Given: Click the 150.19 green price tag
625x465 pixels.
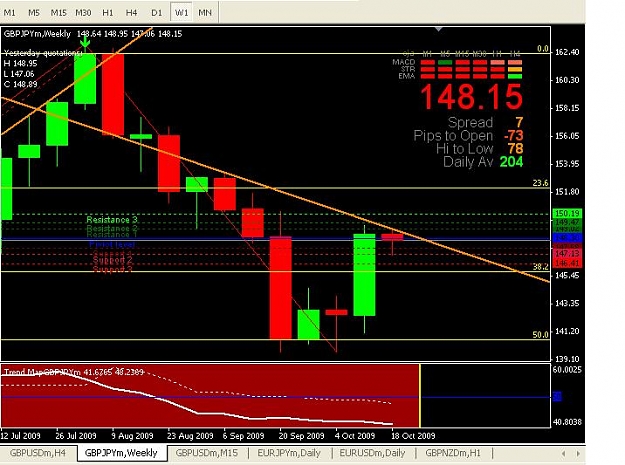Looking at the screenshot, I should [x=567, y=214].
